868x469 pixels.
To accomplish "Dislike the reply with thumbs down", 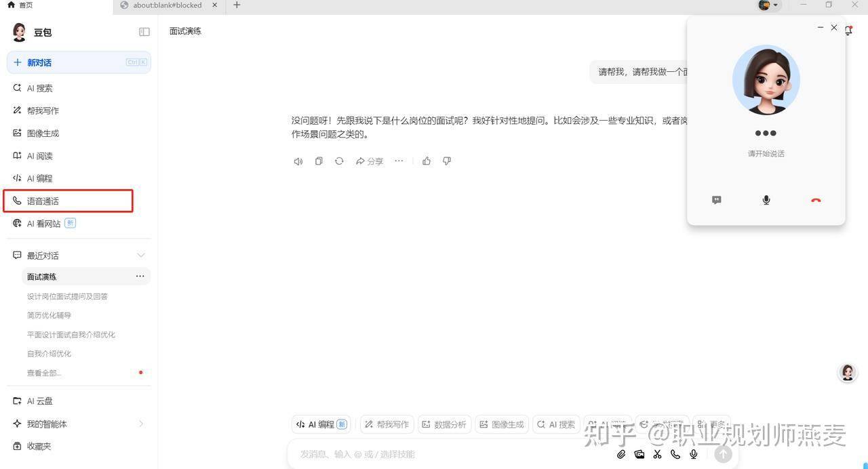I will click(447, 161).
